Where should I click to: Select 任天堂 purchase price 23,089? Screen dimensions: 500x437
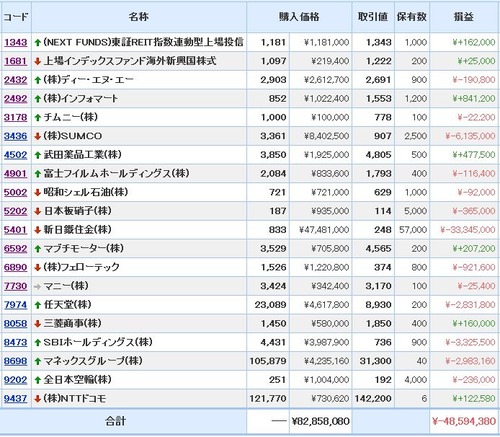[x=270, y=305]
